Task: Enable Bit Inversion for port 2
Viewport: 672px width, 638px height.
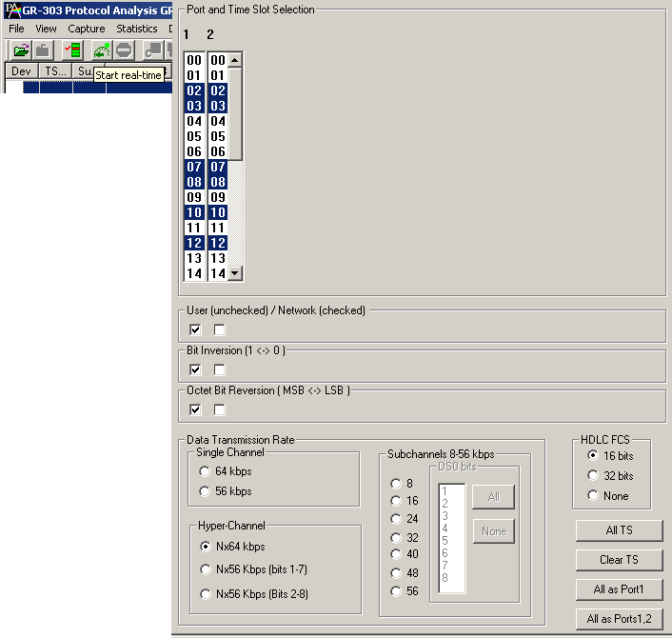Action: point(220,369)
